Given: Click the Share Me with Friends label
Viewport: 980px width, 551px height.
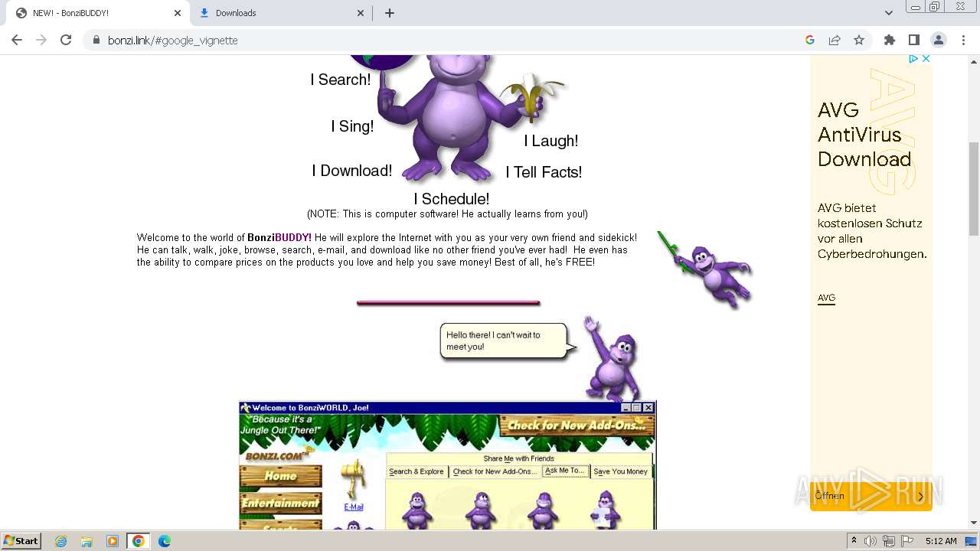Looking at the screenshot, I should tap(518, 458).
